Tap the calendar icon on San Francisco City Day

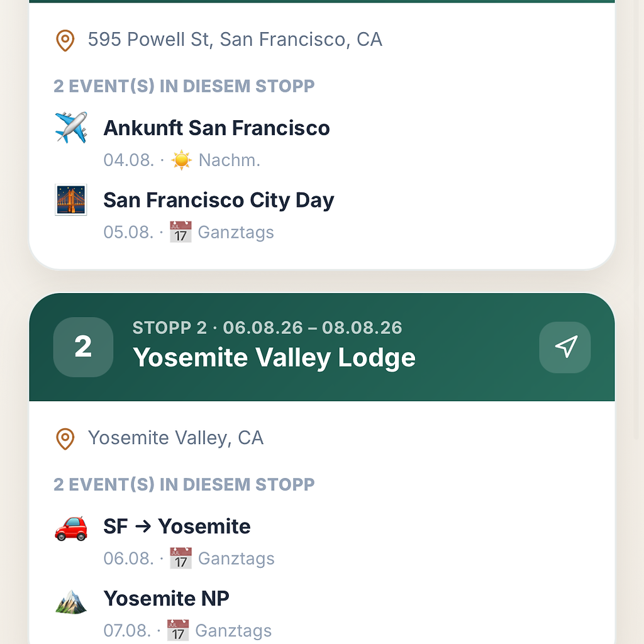pos(180,232)
